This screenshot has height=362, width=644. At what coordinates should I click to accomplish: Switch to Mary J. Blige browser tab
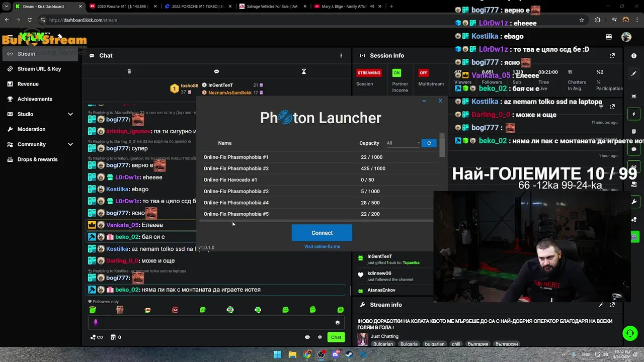[x=347, y=7]
